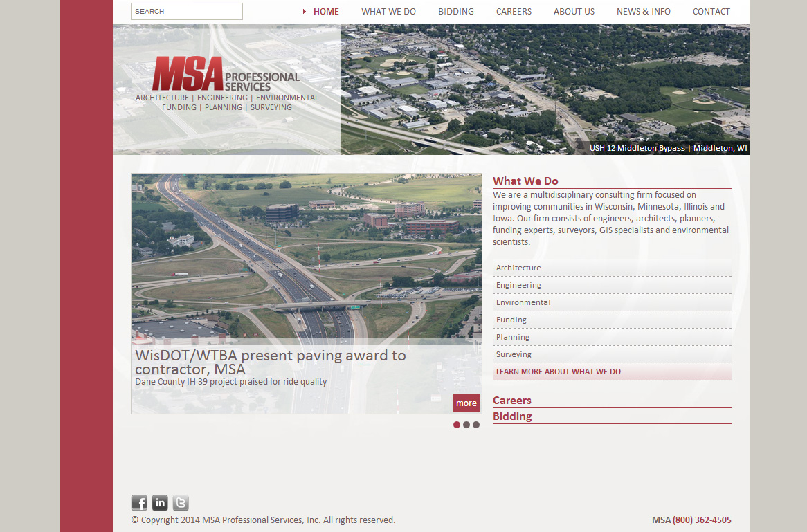The image size is (807, 532).
Task: Open the CONTACT page
Action: coord(711,11)
